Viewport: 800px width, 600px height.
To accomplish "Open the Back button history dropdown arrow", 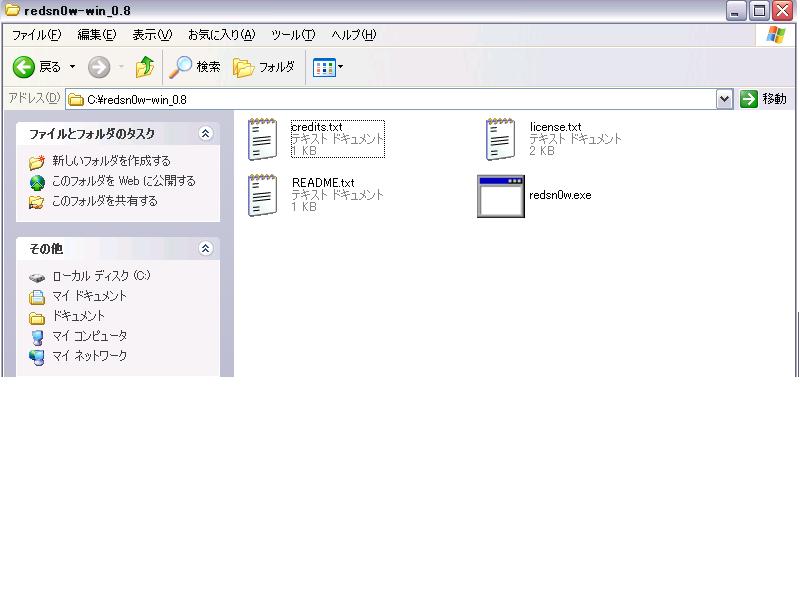I will [72, 67].
